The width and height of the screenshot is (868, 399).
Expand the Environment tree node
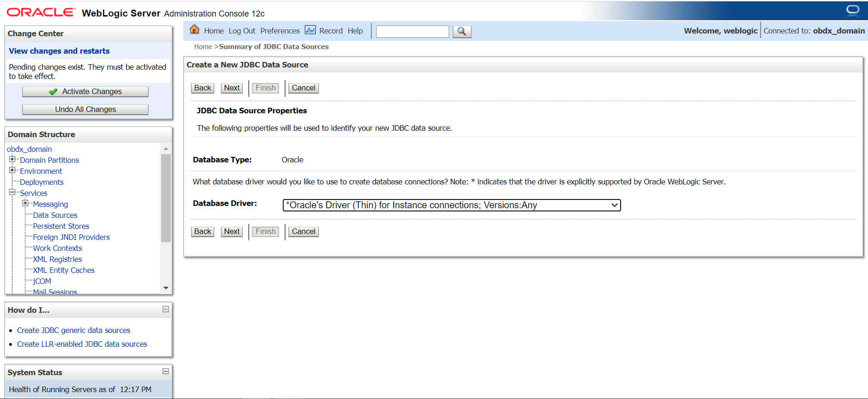(12, 170)
